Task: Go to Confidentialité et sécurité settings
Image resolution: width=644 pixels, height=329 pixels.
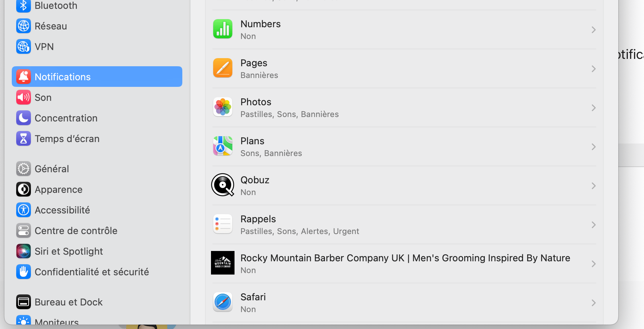Action: point(97,272)
